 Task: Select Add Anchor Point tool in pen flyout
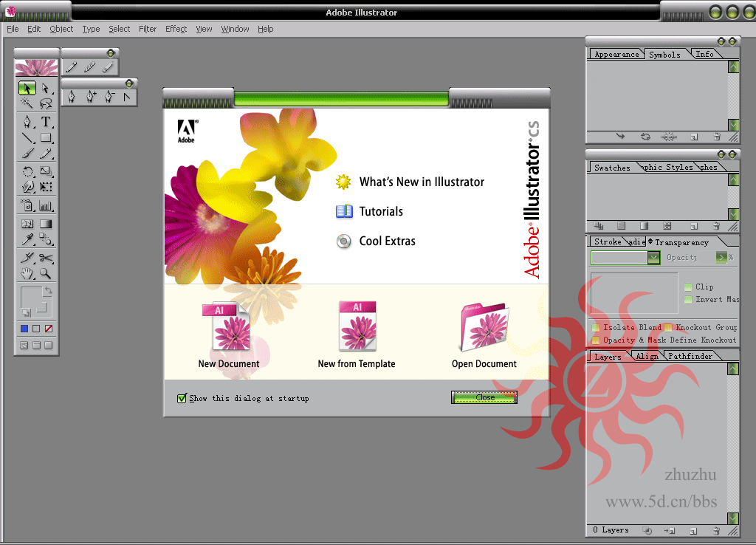coord(91,97)
